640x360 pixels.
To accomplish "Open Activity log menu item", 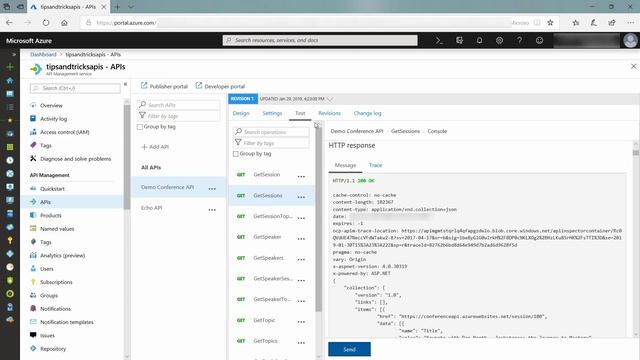I will point(53,119).
